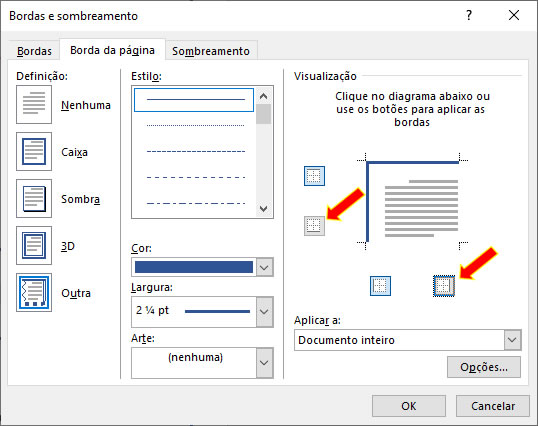This screenshot has width=538, height=426.
Task: Click the help question mark button
Action: pos(469,15)
